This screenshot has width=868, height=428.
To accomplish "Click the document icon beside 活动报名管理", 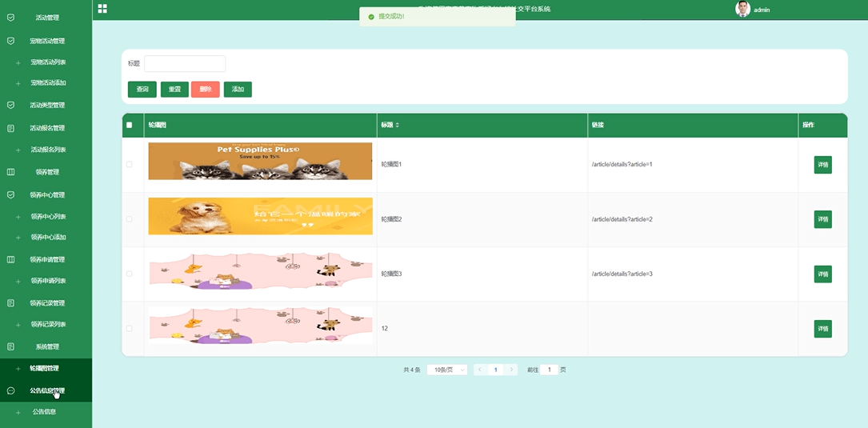I will (x=10, y=128).
